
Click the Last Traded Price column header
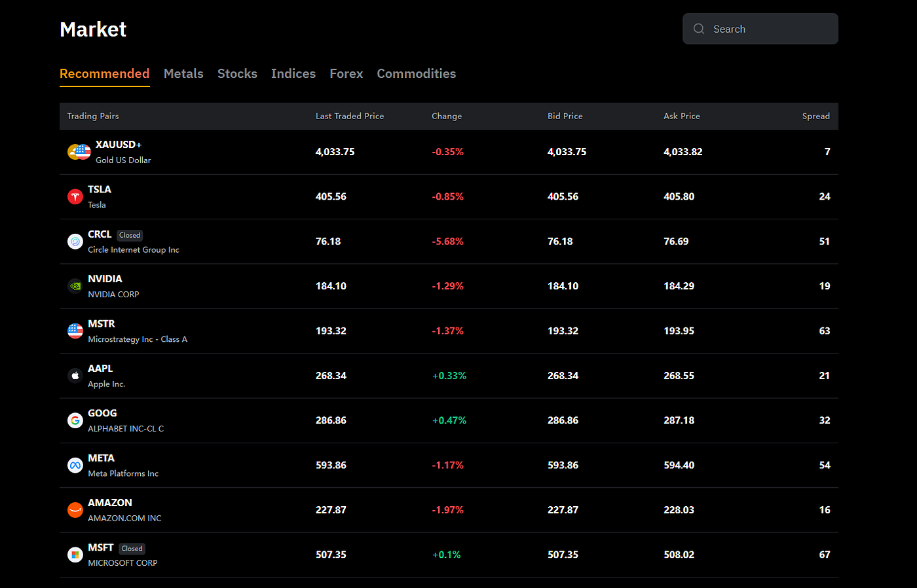[x=350, y=116]
